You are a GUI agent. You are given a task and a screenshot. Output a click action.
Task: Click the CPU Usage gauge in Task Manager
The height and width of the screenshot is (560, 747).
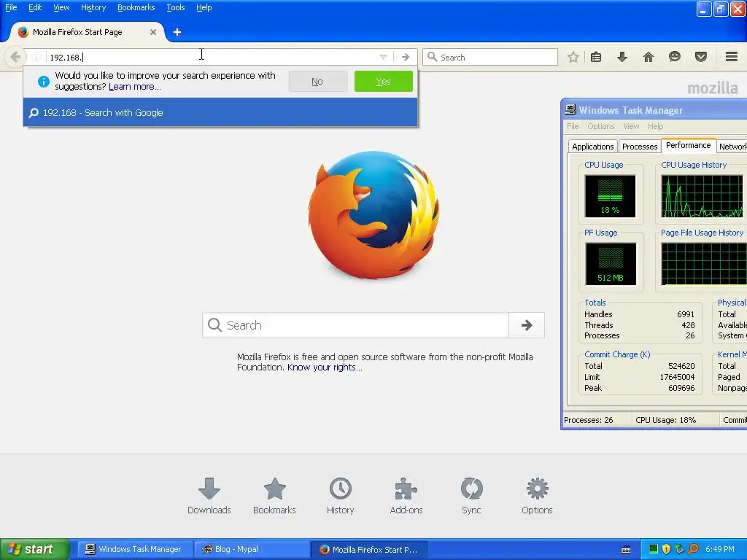(611, 196)
